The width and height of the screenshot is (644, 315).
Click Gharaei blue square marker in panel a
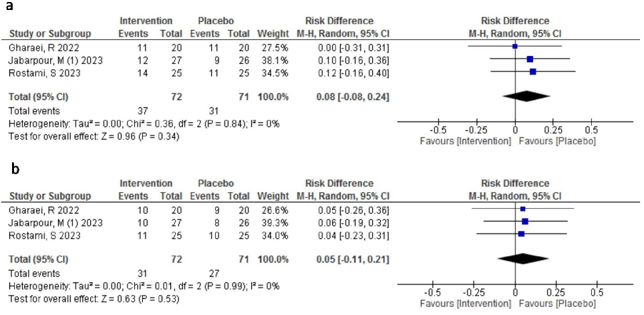(x=514, y=46)
